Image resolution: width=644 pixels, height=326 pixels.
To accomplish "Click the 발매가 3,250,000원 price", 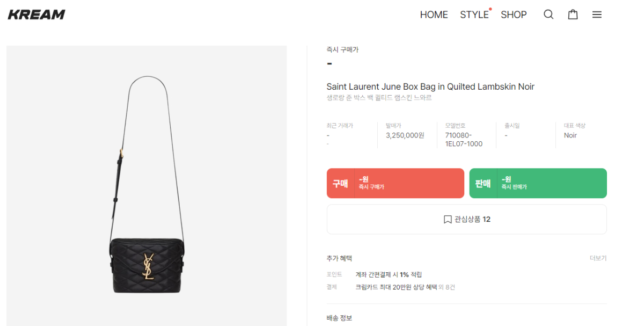I will tap(405, 135).
